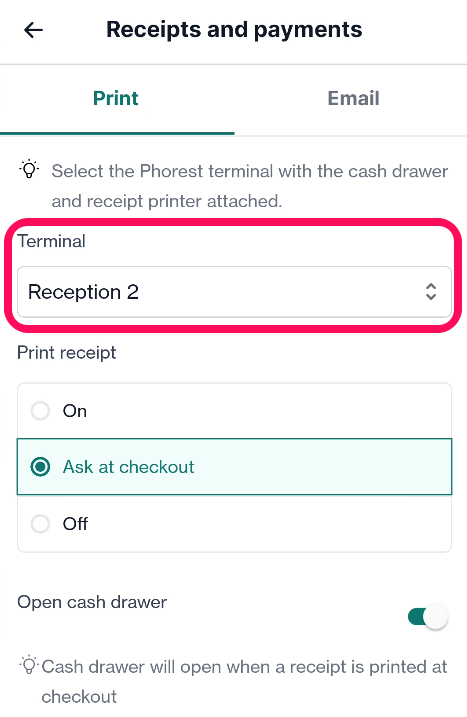This screenshot has width=467, height=717.
Task: Click the Off option label
Action: click(x=75, y=524)
